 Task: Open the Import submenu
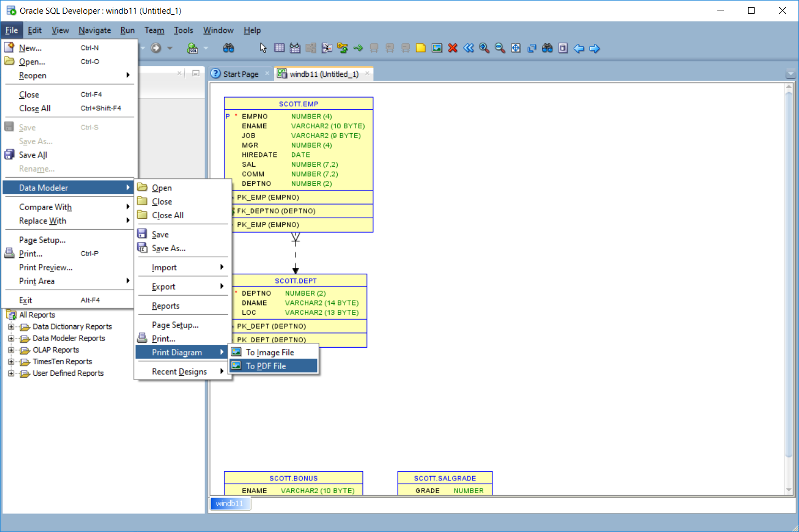(x=182, y=267)
